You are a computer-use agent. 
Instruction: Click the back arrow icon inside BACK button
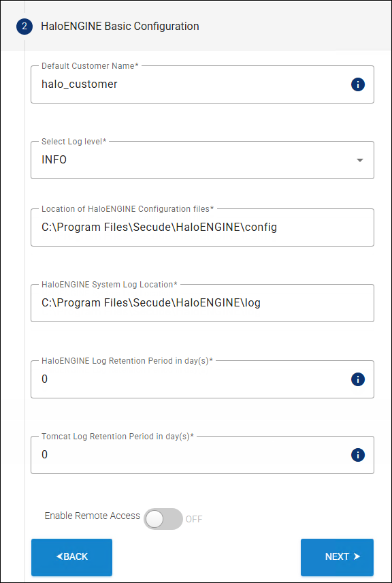[59, 557]
